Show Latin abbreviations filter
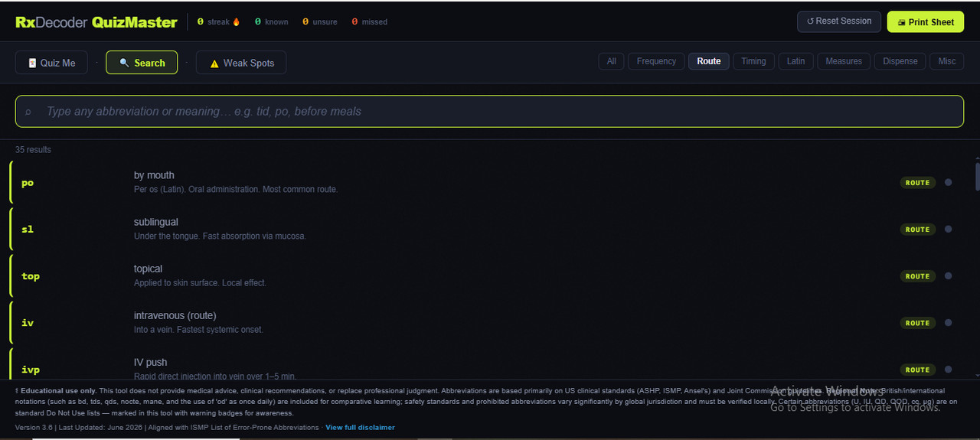 [795, 61]
